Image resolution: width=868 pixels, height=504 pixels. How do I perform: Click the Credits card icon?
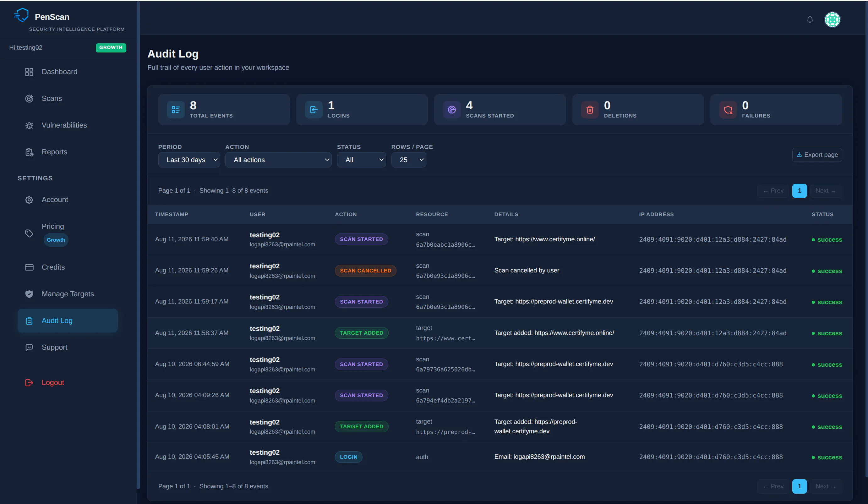pyautogui.click(x=29, y=267)
